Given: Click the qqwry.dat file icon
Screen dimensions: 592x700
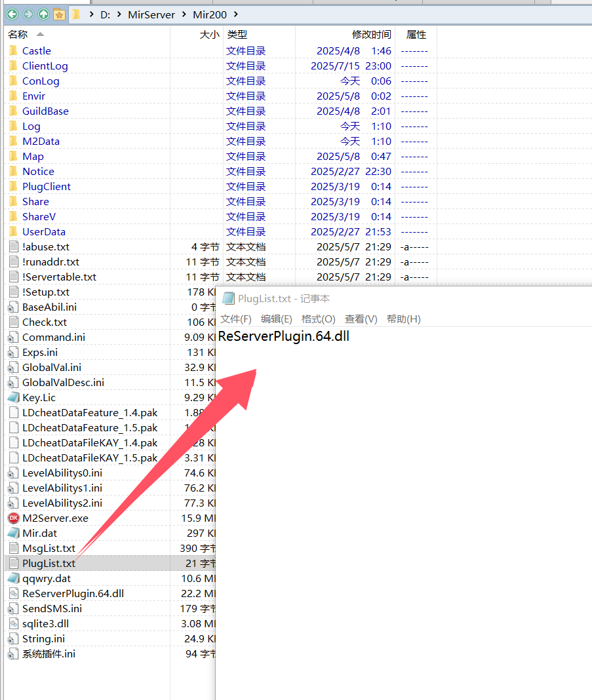Looking at the screenshot, I should click(13, 578).
